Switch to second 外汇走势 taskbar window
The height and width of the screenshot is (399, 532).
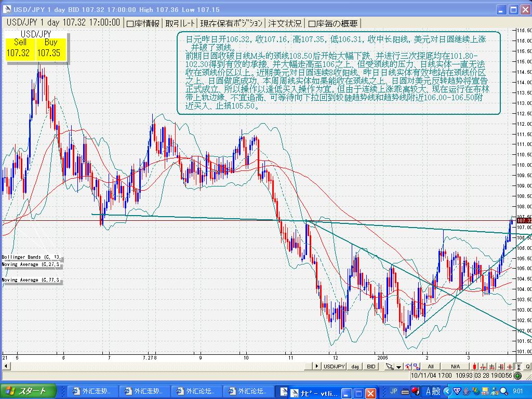pyautogui.click(x=144, y=391)
